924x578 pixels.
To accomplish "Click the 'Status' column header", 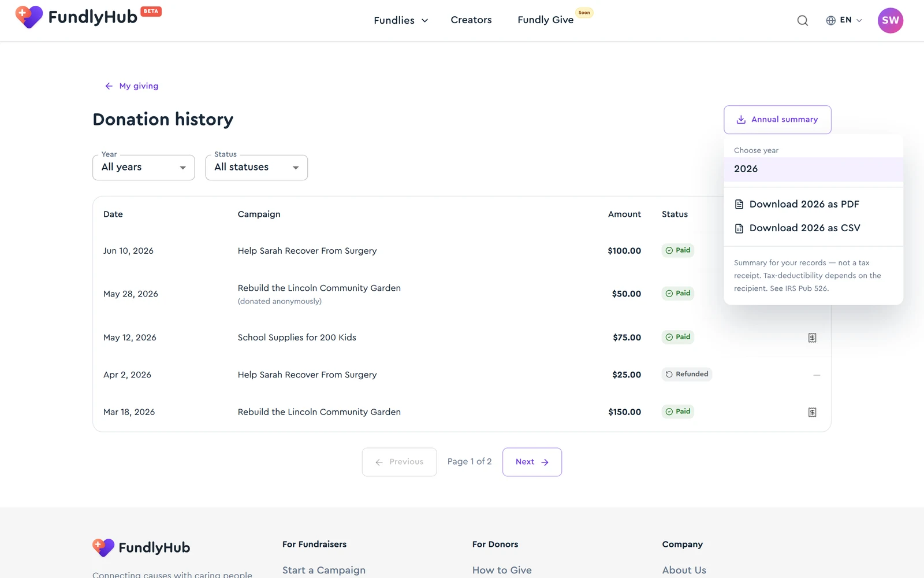I will click(x=675, y=214).
